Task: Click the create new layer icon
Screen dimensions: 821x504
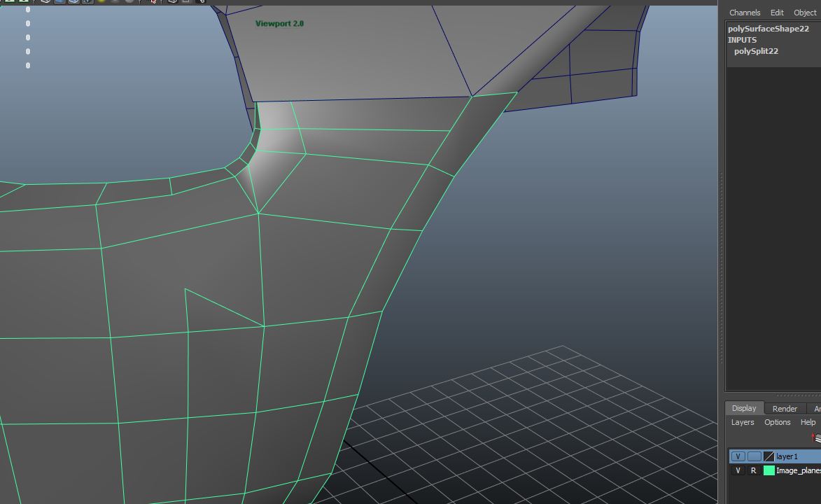Action: click(816, 437)
